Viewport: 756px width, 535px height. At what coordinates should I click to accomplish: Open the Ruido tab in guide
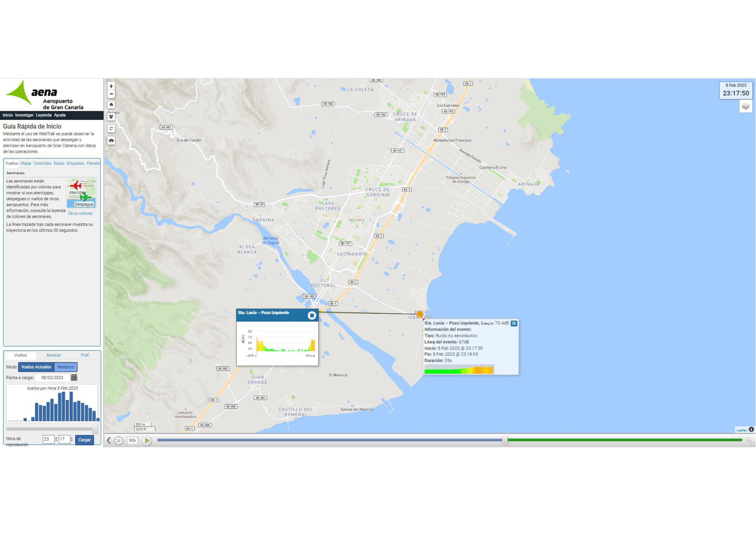tap(59, 163)
